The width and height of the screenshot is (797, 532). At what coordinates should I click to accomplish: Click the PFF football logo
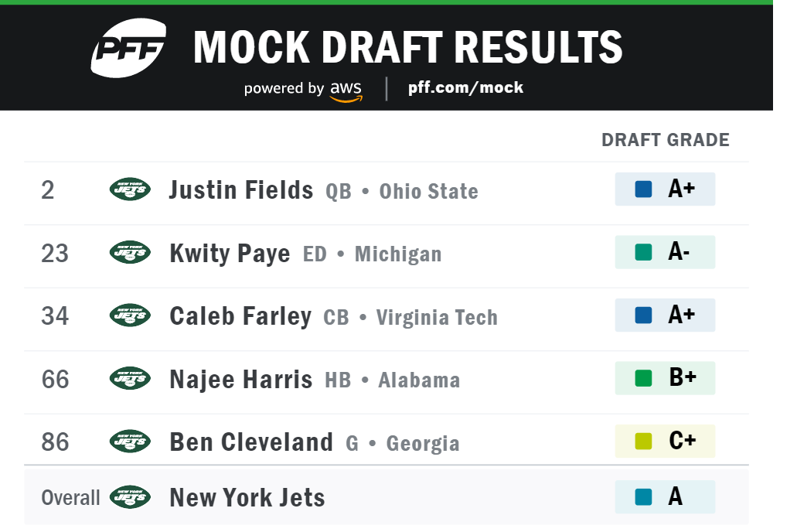click(128, 48)
